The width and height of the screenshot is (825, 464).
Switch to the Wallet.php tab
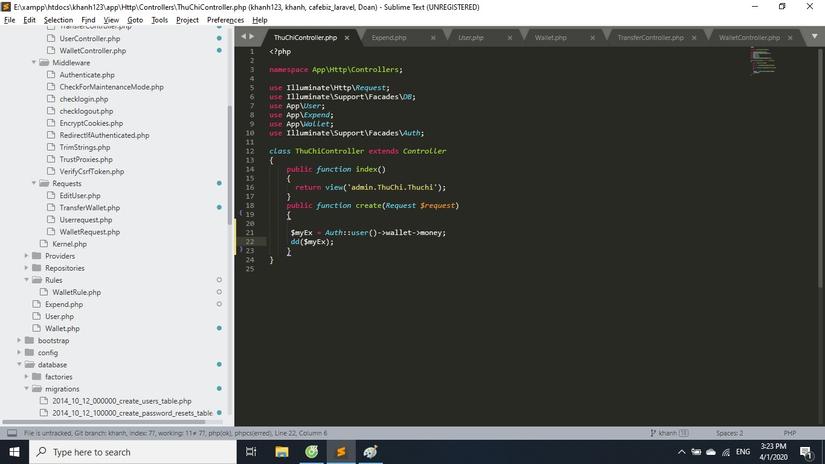[550, 37]
